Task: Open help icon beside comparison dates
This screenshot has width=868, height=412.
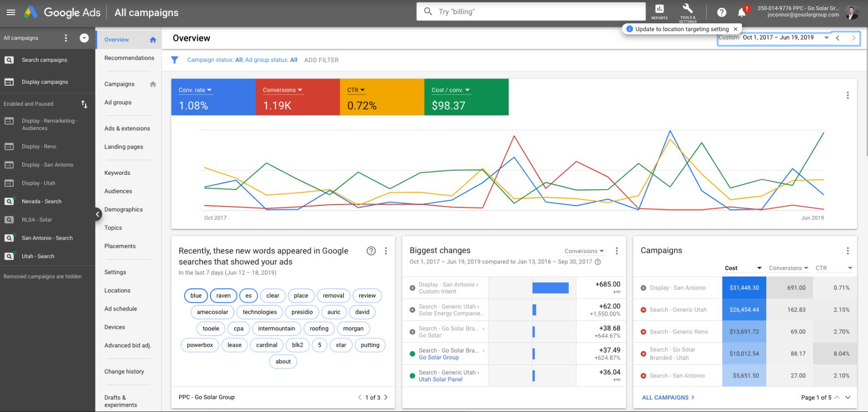Action: click(598, 262)
